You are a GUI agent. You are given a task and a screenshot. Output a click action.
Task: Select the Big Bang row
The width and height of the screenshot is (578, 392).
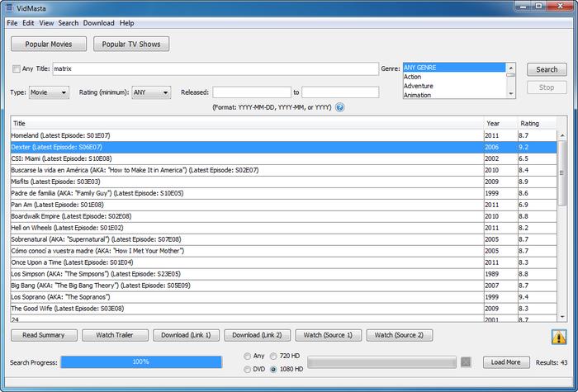point(284,286)
